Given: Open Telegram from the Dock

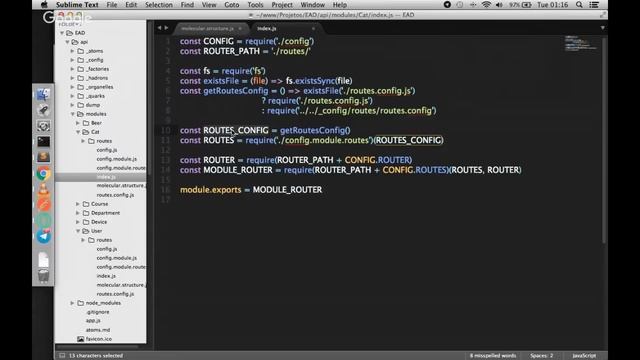Looking at the screenshot, I should click(x=43, y=236).
